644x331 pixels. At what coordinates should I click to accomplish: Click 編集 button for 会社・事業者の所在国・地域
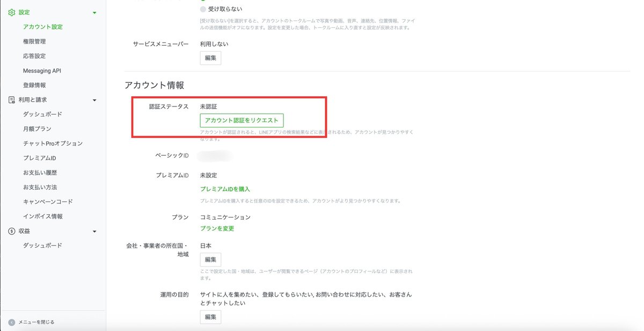point(210,260)
